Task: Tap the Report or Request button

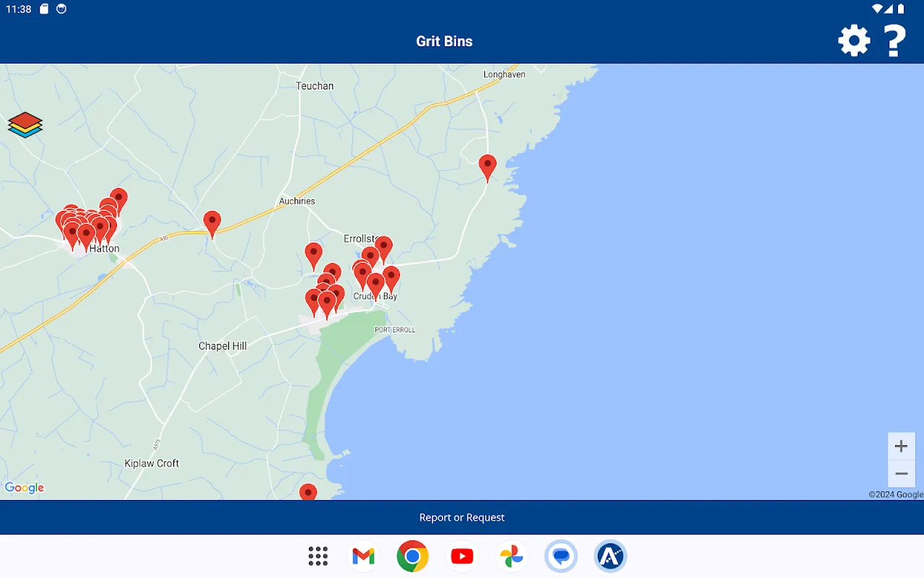Action: pyautogui.click(x=462, y=517)
